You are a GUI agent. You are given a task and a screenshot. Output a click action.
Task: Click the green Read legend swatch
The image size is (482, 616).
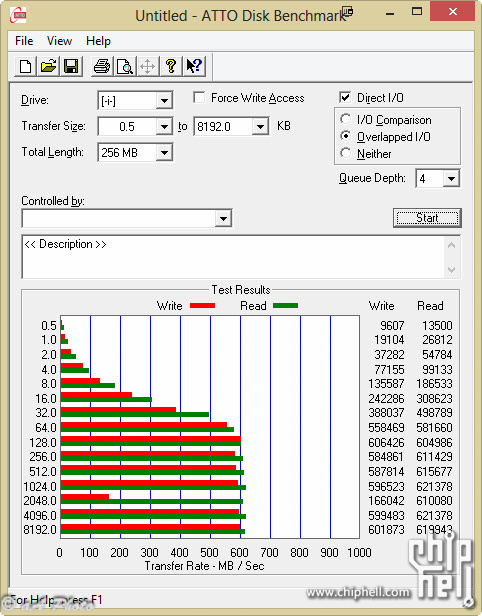tap(285, 305)
